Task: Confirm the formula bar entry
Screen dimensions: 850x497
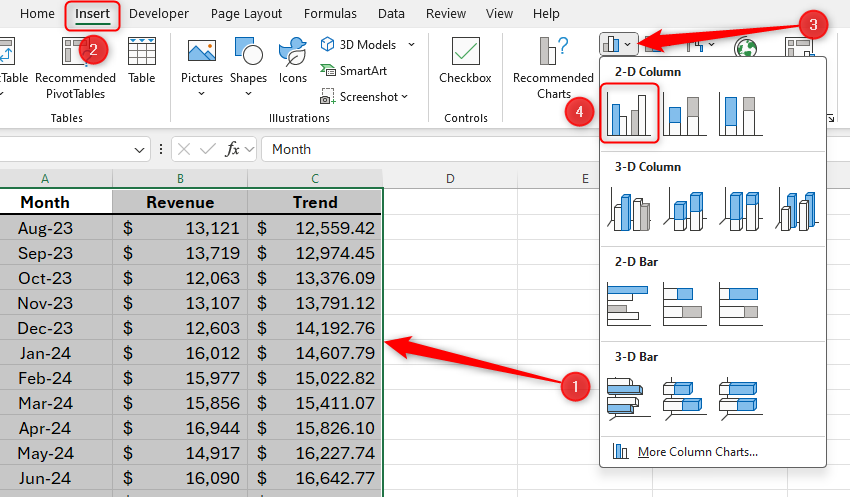Action: point(208,149)
